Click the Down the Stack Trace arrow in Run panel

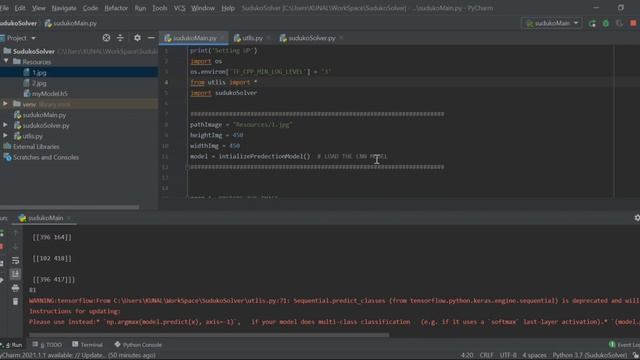click(x=16, y=247)
